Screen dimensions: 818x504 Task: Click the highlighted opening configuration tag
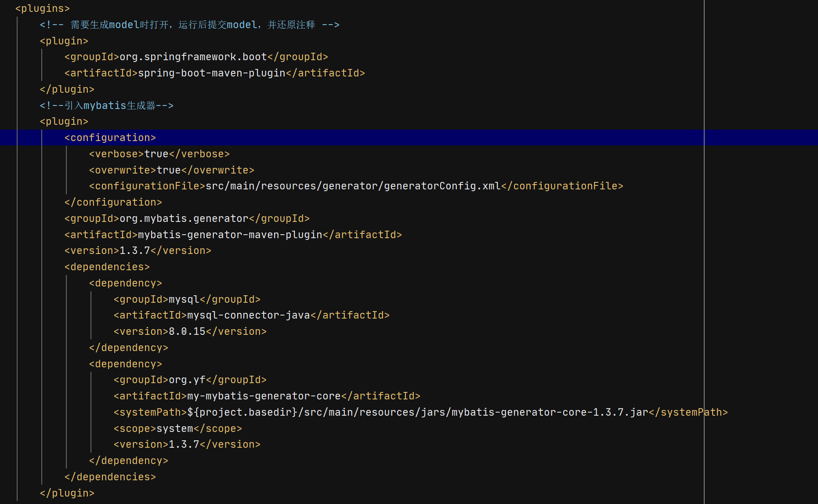[110, 138]
